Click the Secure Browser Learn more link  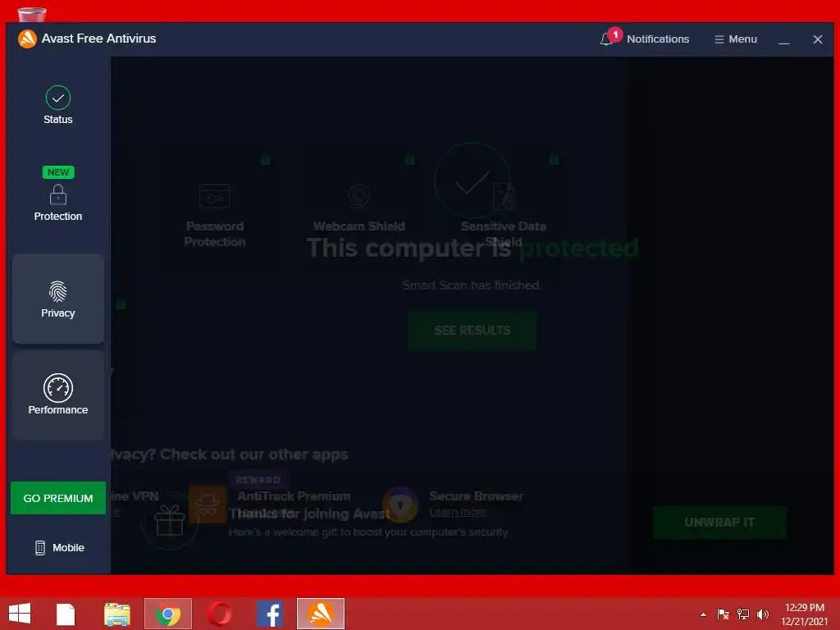[458, 512]
